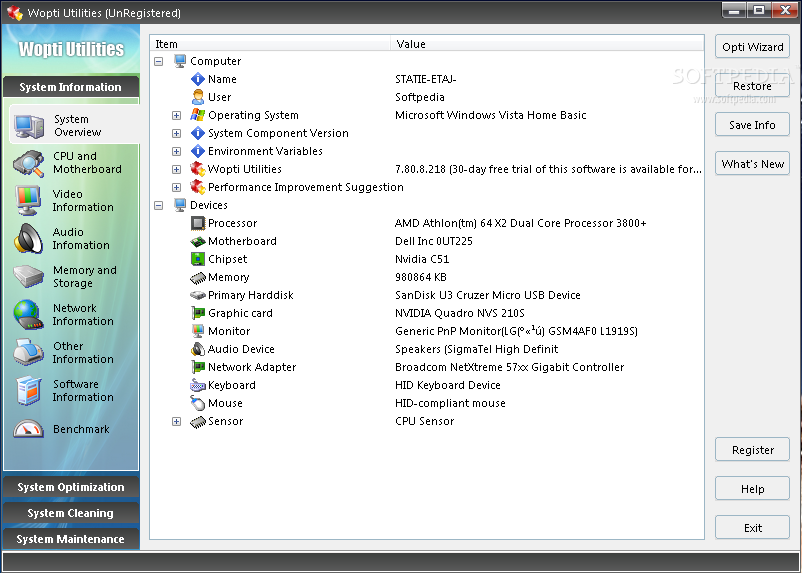The image size is (802, 573).
Task: Open Video Information monitor icon
Action: click(28, 201)
